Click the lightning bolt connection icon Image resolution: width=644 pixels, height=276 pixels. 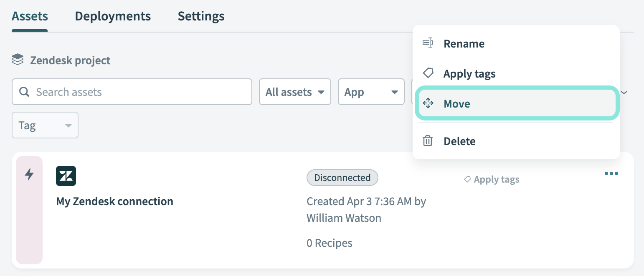click(x=29, y=174)
